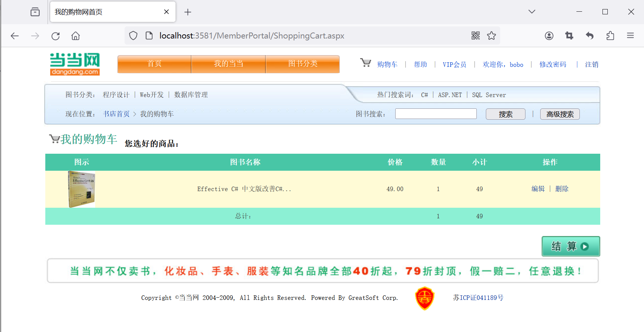This screenshot has width=644, height=332.
Task: Click the site security shield icon
Action: (133, 36)
